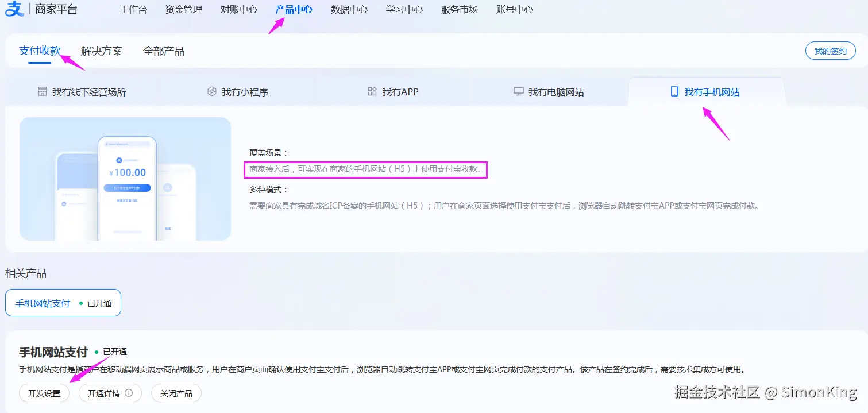Select the 我有小程序 scenario tab

coord(238,92)
